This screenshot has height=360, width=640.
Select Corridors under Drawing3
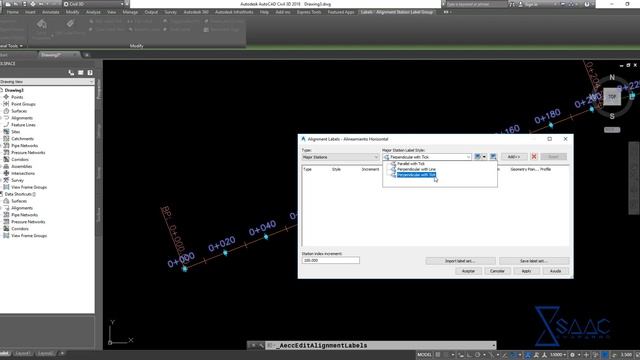pyautogui.click(x=20, y=160)
